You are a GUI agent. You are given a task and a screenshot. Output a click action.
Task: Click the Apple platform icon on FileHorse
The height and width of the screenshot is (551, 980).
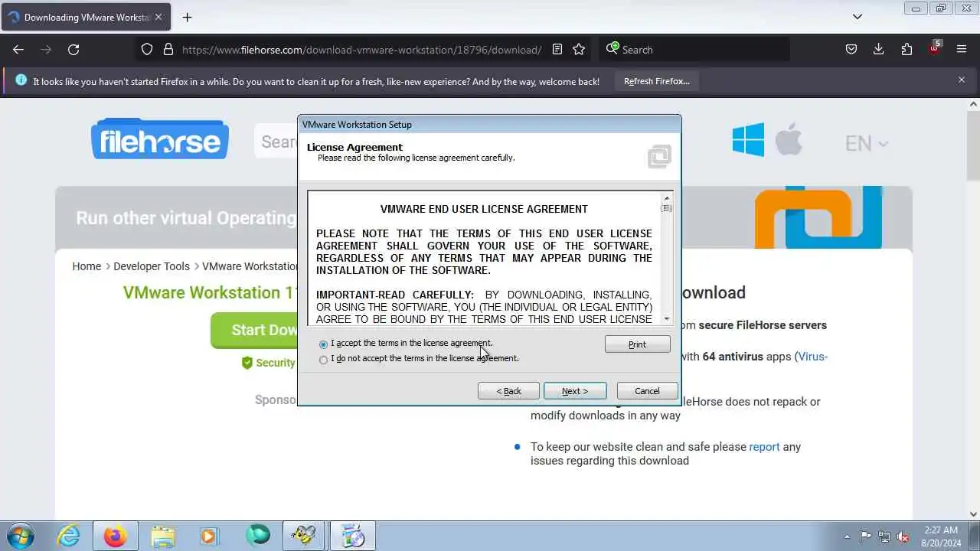789,139
